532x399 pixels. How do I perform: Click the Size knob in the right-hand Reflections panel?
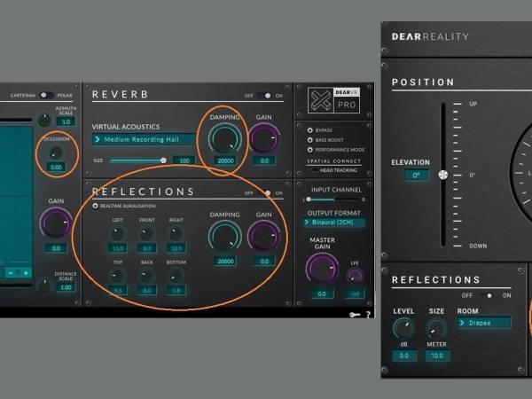pos(436,328)
